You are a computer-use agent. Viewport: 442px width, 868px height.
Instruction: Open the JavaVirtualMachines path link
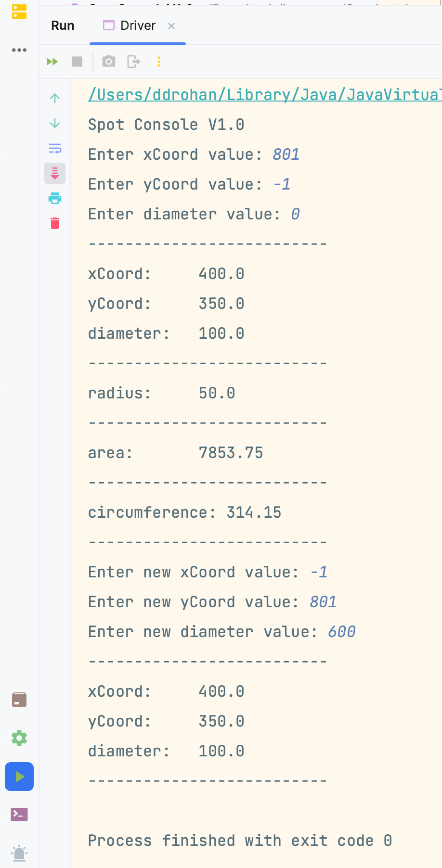(264, 95)
